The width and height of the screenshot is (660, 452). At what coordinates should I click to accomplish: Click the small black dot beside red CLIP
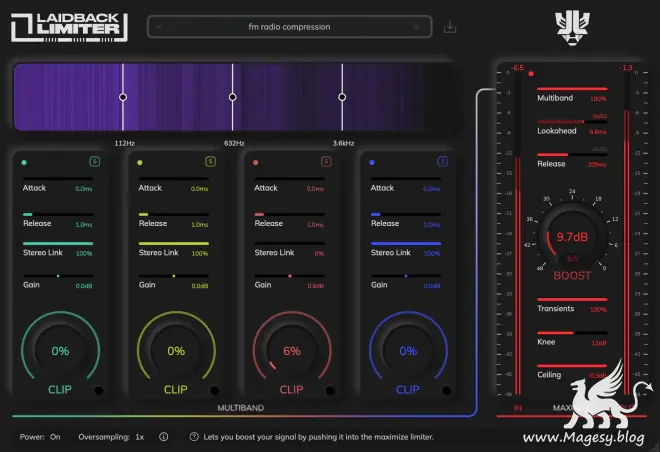[x=330, y=391]
